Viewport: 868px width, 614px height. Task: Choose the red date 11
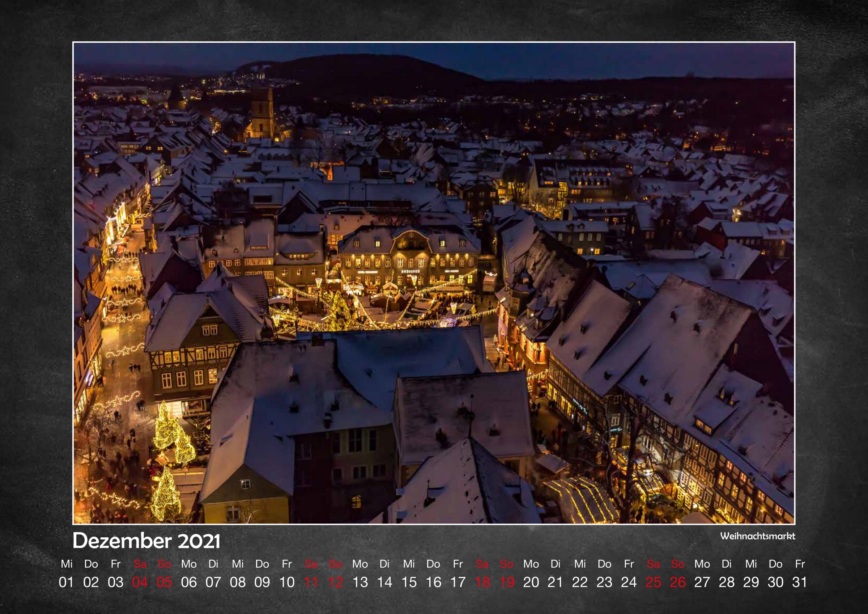click(311, 582)
